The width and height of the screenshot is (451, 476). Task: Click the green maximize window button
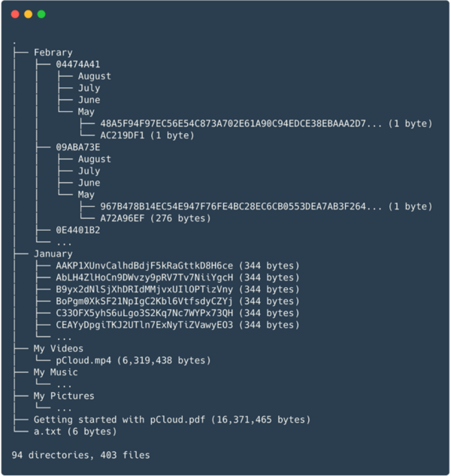pos(41,14)
